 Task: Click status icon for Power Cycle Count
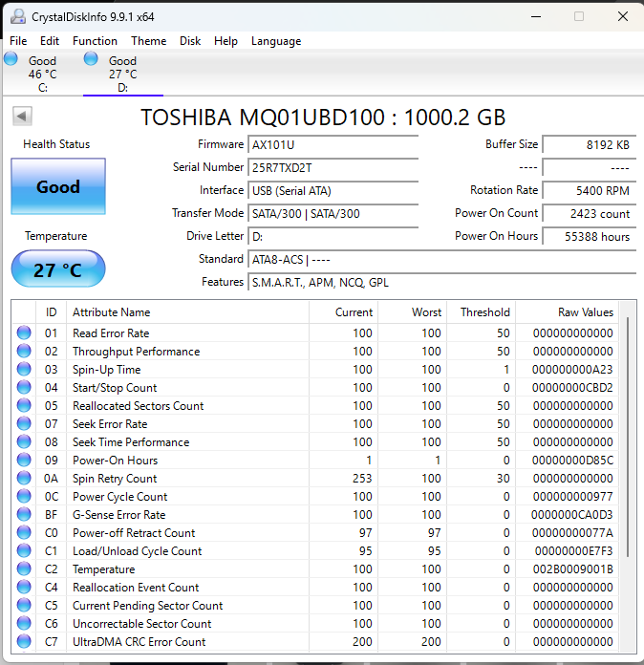click(24, 496)
